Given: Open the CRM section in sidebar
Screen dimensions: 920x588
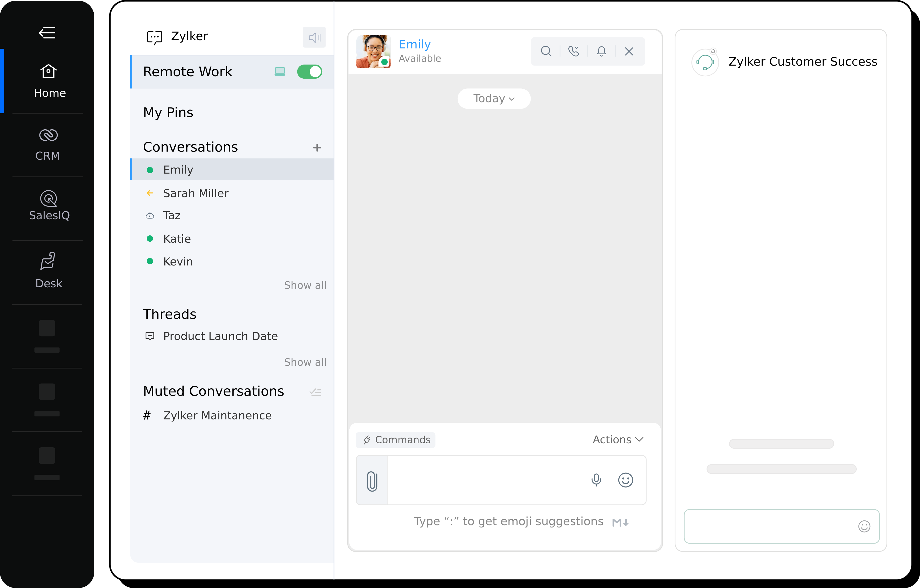Looking at the screenshot, I should click(48, 144).
